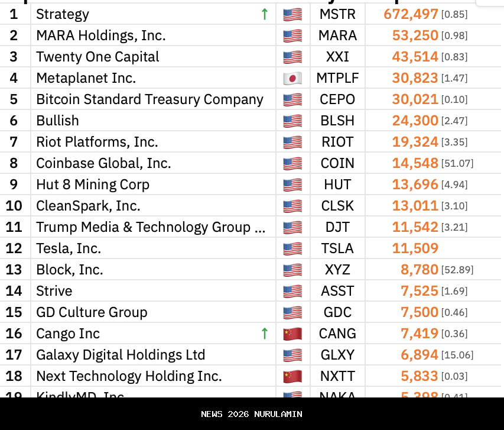This screenshot has height=430, width=504.
Task: Click Tesla's 11,509 holdings figure
Action: point(415,248)
